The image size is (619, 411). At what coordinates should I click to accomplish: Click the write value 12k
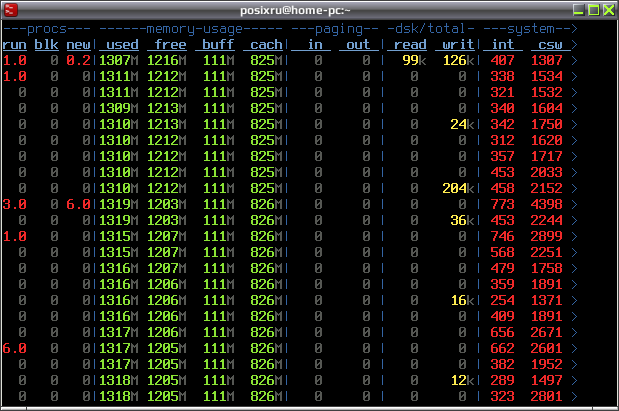coord(463,380)
